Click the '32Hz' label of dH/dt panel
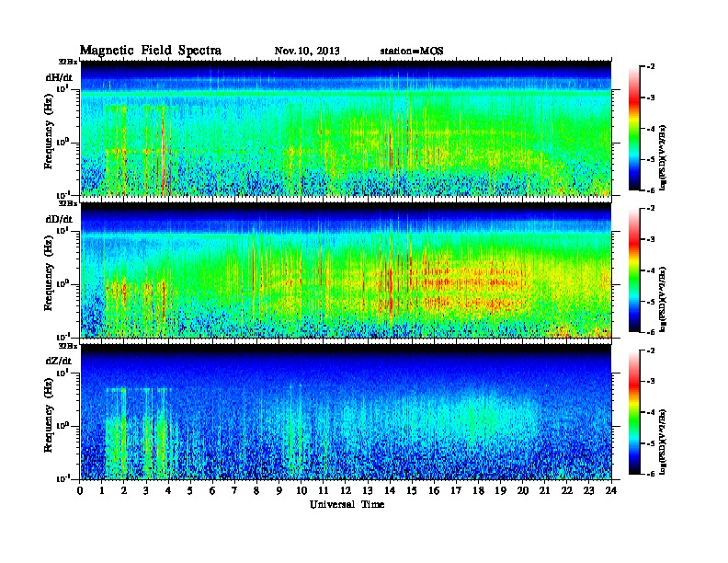Screen dimensions: 728x563 pos(68,62)
